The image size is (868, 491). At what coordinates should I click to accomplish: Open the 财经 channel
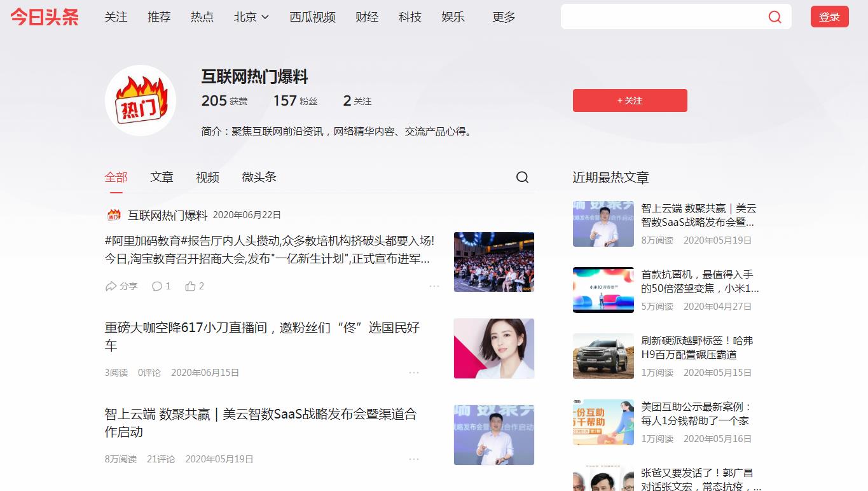tap(367, 17)
